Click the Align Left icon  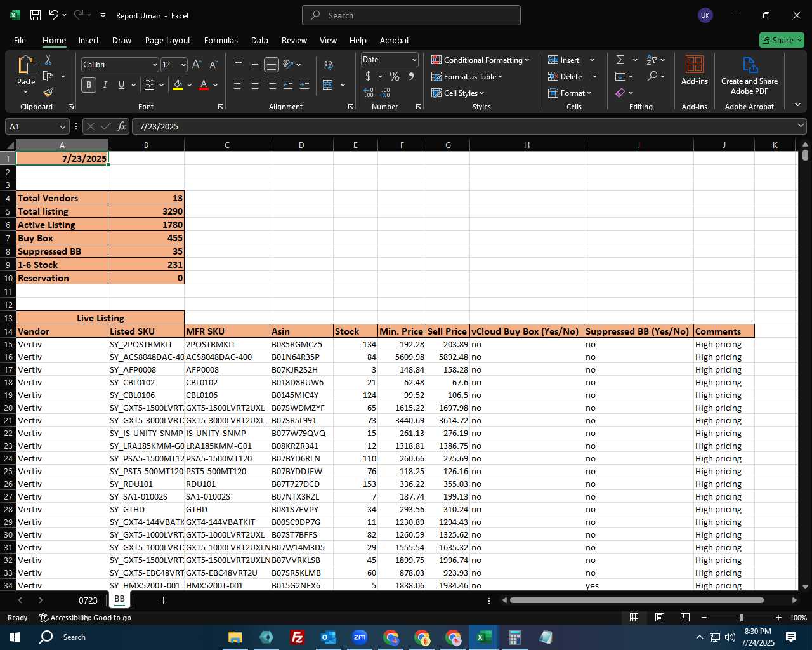tap(239, 85)
